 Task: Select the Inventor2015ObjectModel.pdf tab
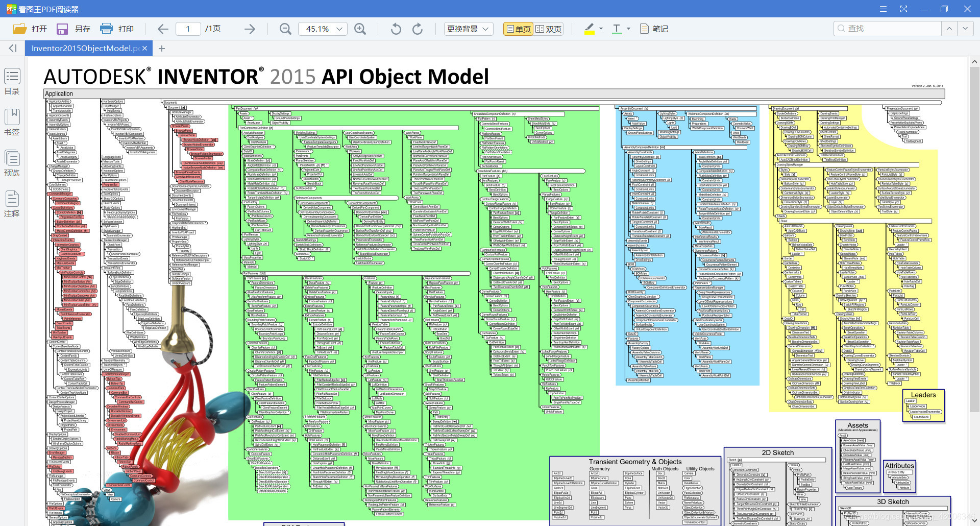coord(85,48)
